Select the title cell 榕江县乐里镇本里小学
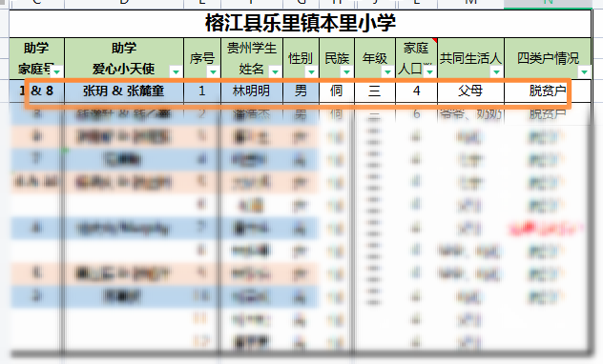Screen dimensions: 603x364 click(300, 24)
